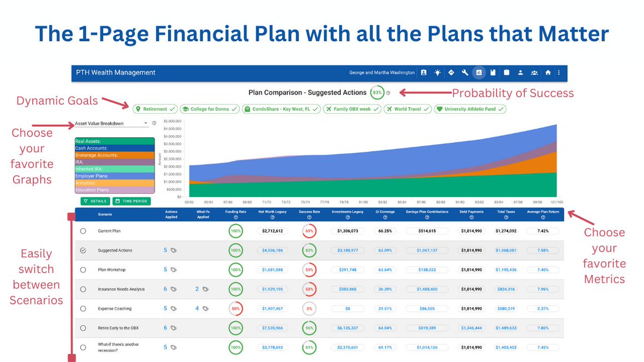644x362 pixels.
Task: Open the $7,535,966 net worth legacy value
Action: click(x=273, y=328)
